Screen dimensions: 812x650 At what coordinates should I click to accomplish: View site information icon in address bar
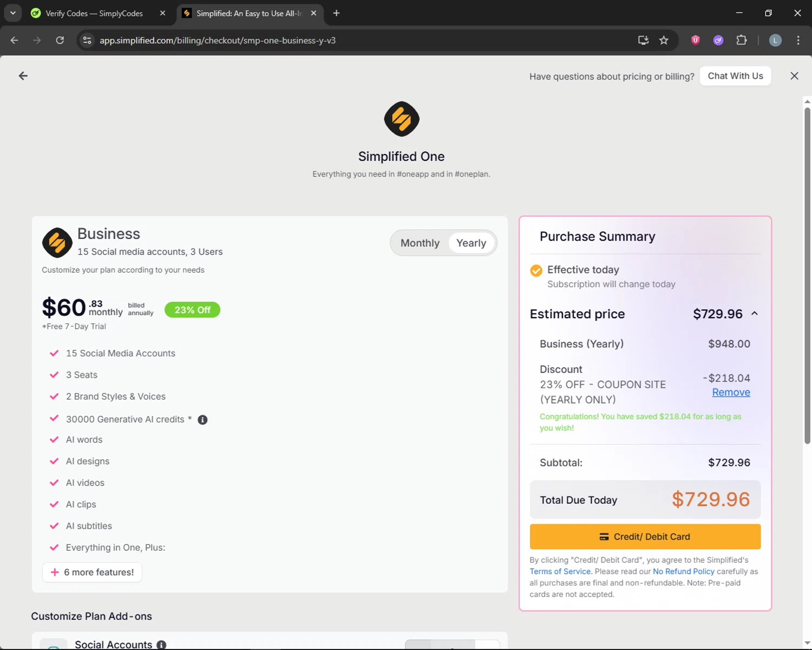pyautogui.click(x=87, y=40)
